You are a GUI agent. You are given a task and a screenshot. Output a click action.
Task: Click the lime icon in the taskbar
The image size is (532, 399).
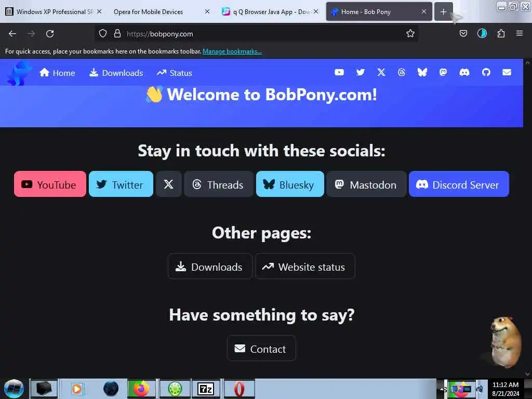175,389
